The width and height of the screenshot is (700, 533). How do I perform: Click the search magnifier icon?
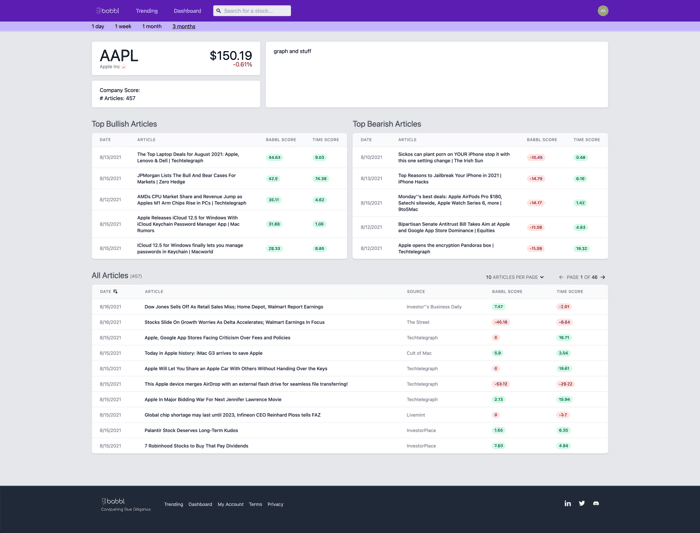(218, 11)
